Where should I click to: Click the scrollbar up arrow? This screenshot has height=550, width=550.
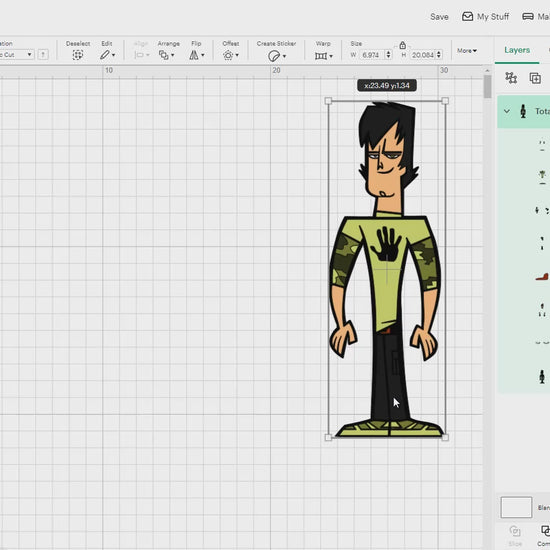(x=487, y=71)
